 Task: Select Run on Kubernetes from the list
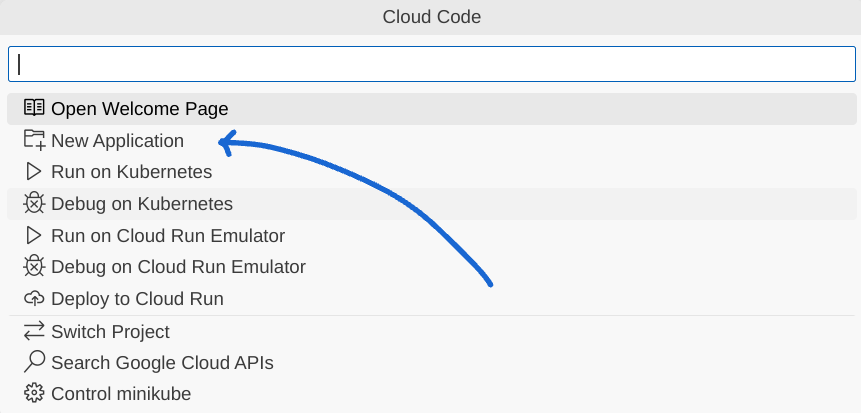click(x=131, y=172)
